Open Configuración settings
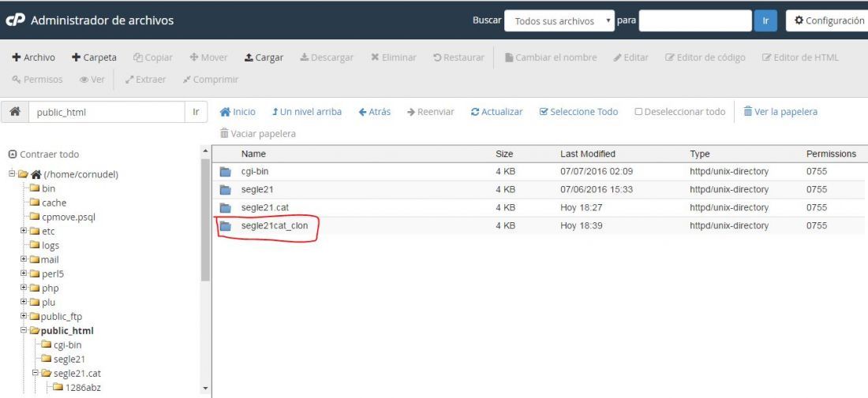 pos(827,21)
